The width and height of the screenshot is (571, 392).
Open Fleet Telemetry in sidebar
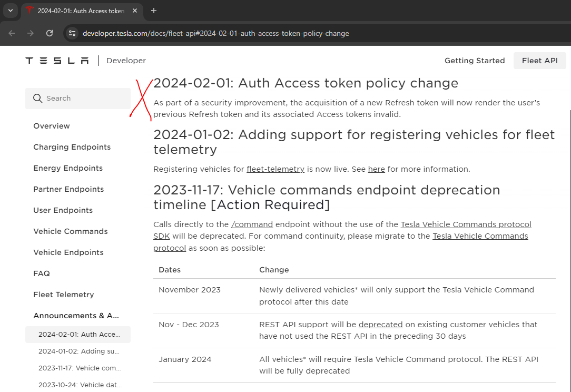(63, 295)
